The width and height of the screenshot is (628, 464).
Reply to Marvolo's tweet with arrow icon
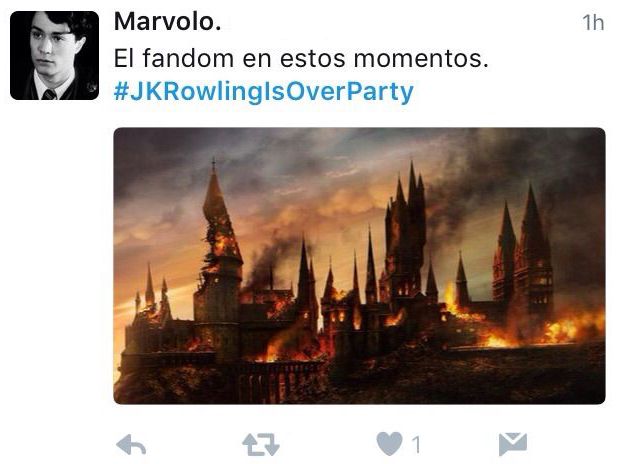pos(131,444)
